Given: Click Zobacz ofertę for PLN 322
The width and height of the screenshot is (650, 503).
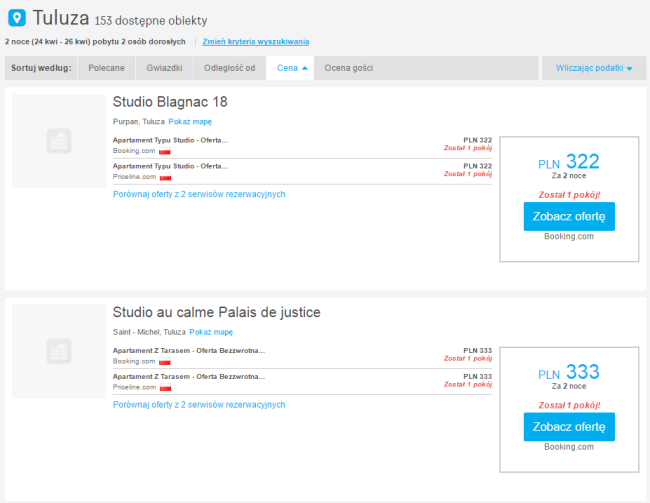Looking at the screenshot, I should point(569,216).
